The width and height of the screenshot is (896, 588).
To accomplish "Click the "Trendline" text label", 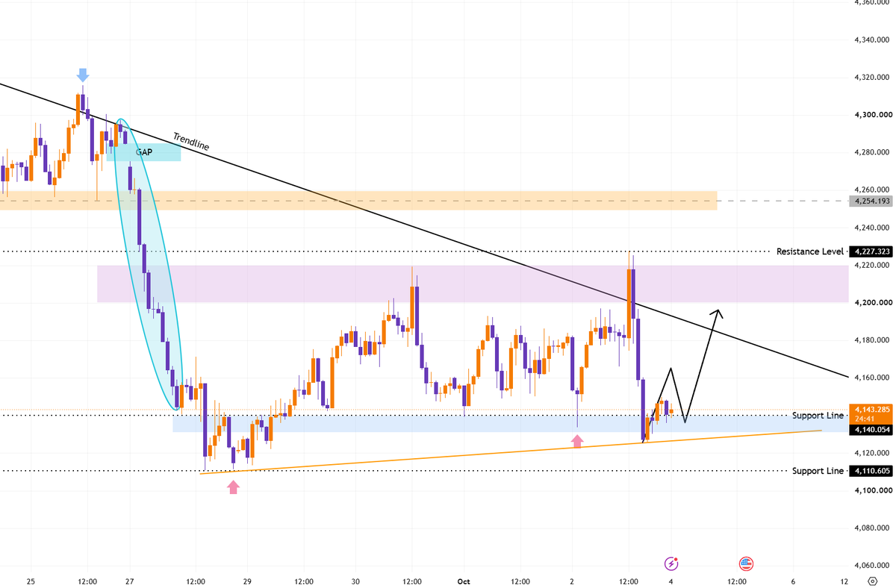I will (191, 142).
